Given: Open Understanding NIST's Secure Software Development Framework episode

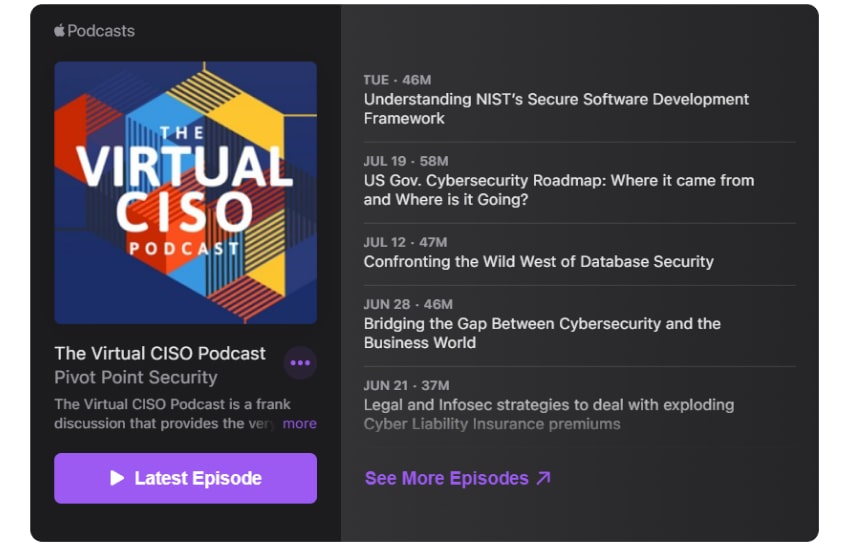Looking at the screenshot, I should (556, 109).
